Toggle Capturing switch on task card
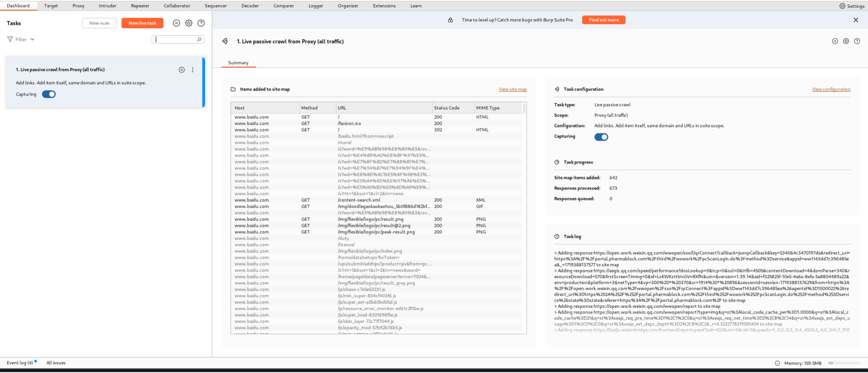The image size is (868, 373). coord(49,94)
